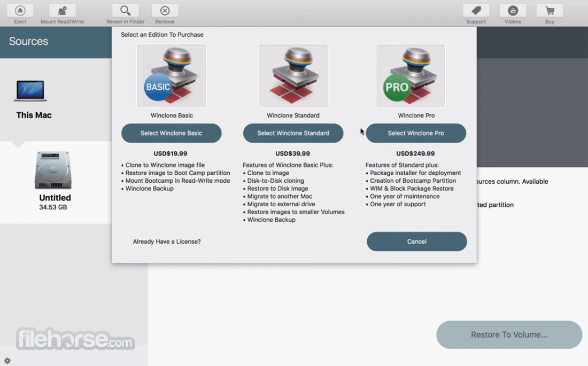This screenshot has width=588, height=366.
Task: Click One year of maintenance text
Action: point(405,196)
